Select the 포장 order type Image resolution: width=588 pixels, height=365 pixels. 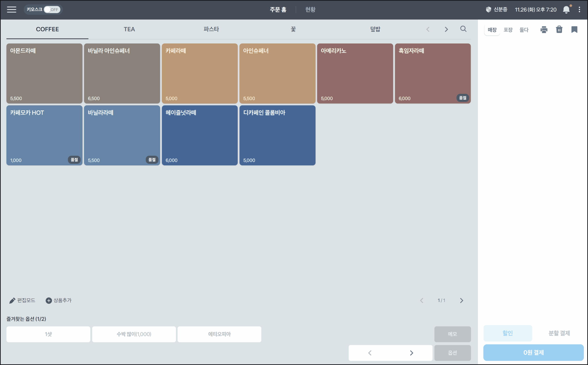pyautogui.click(x=508, y=30)
